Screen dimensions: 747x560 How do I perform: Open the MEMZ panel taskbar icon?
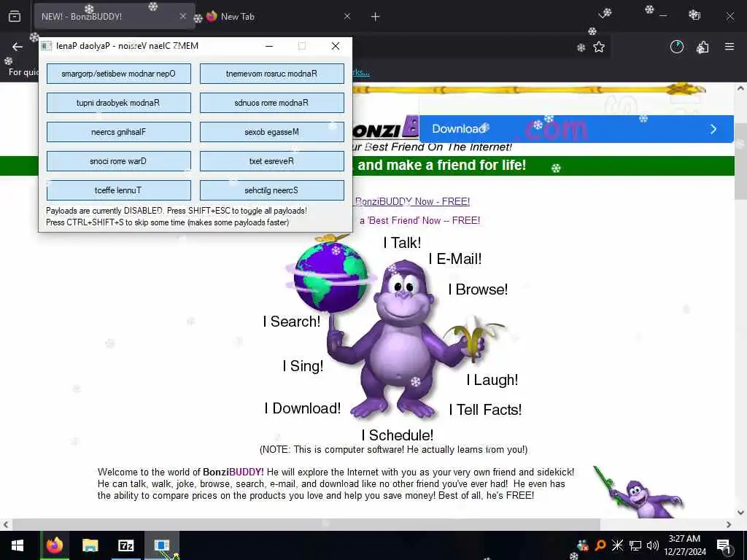(162, 545)
